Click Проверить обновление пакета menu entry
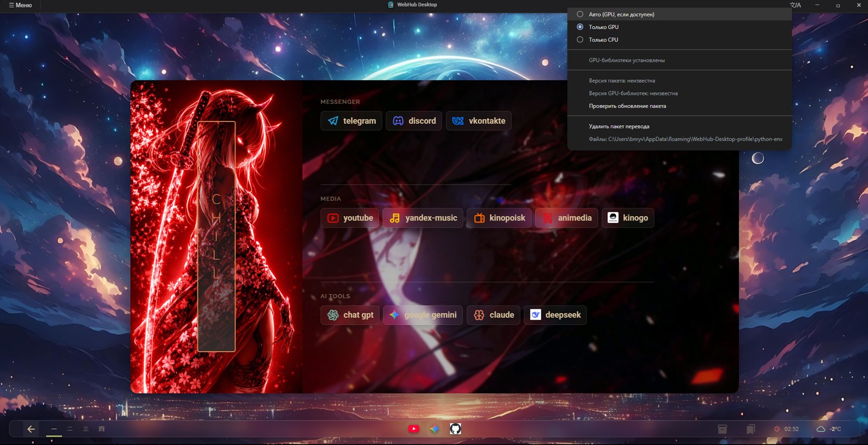Screen dimensions: 868x445 [x=679, y=106]
